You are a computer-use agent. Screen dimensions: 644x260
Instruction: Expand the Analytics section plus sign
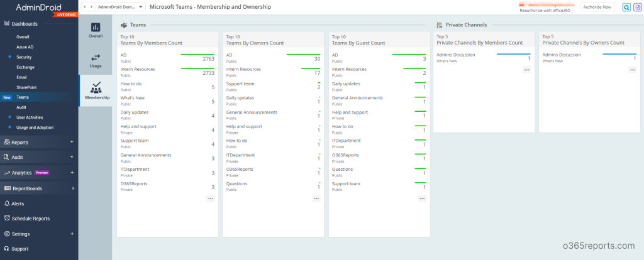(72, 173)
